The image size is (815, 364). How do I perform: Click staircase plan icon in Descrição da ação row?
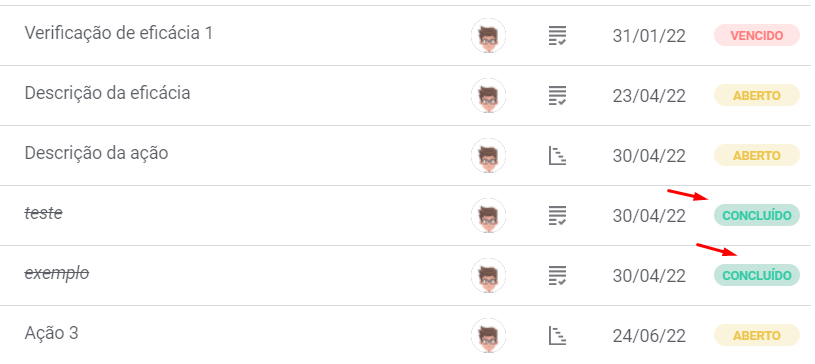click(x=557, y=155)
